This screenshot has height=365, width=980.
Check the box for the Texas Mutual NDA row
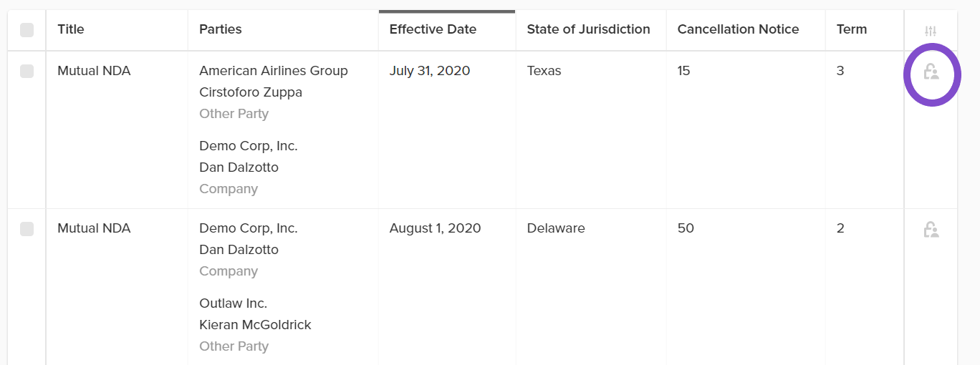coord(27,71)
